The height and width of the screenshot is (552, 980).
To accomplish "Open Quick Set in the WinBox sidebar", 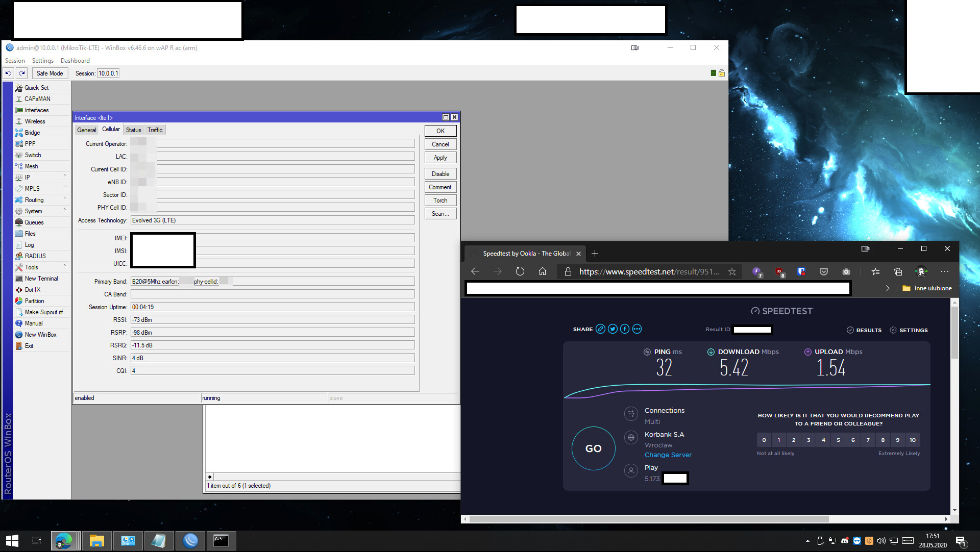I will (x=36, y=87).
